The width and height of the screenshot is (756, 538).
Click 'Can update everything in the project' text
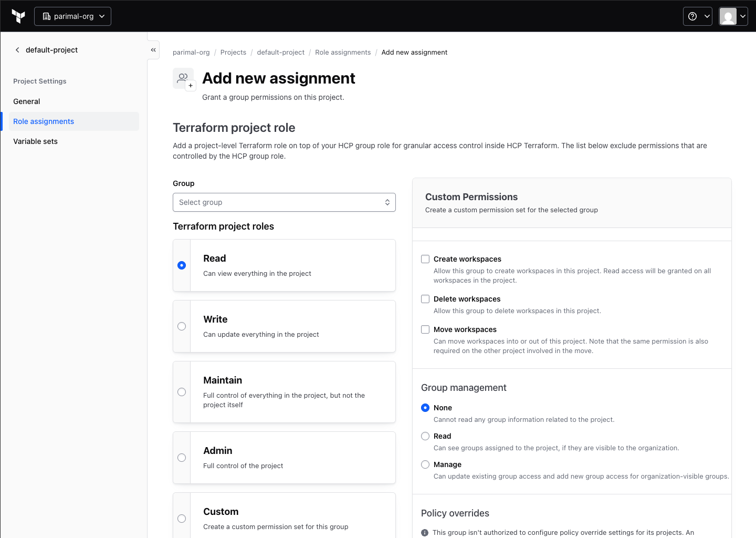261,335
